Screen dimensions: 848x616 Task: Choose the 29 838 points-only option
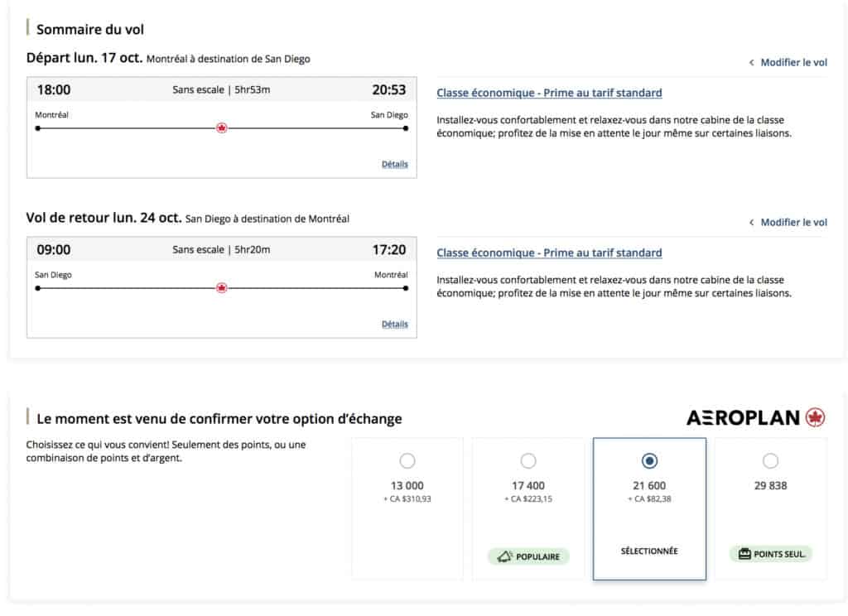point(770,461)
